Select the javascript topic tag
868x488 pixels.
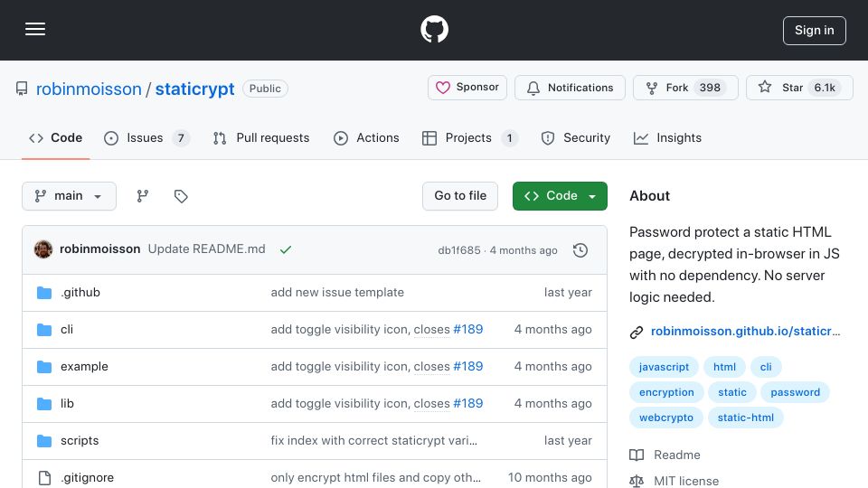664,367
